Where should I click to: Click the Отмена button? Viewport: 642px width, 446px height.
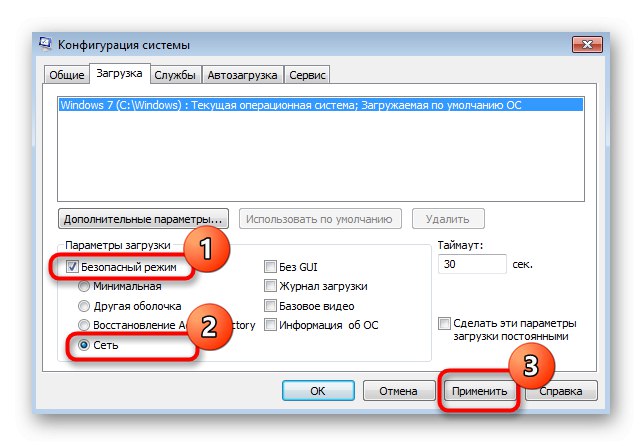pos(399,391)
